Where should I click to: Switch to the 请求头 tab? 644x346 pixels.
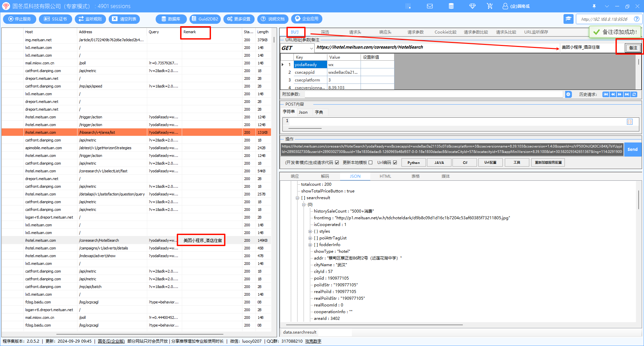355,32
